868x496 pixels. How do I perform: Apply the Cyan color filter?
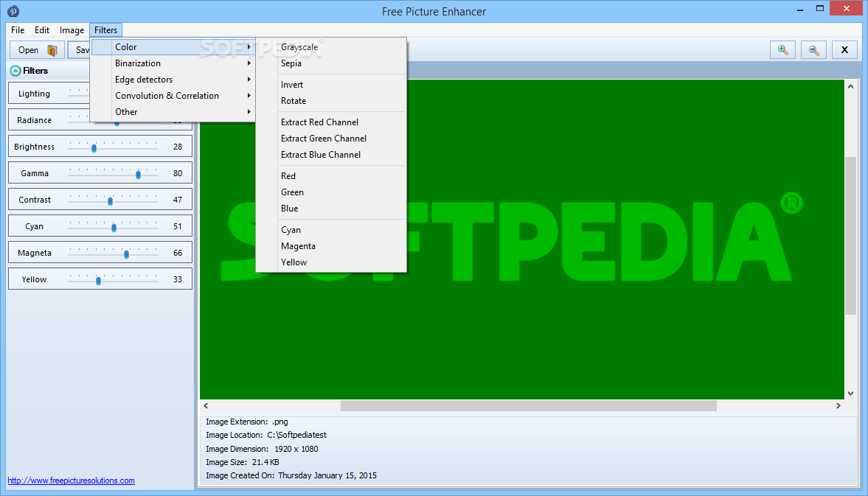[331, 230]
